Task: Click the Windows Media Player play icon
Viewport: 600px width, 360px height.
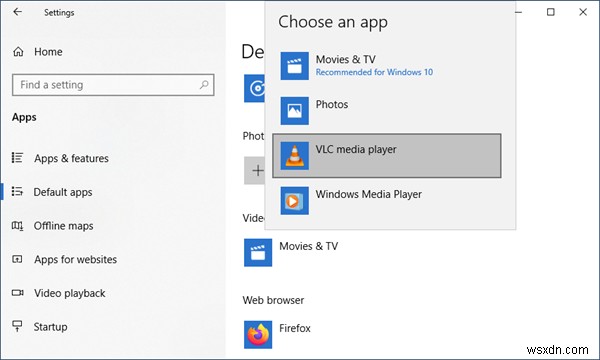Action: tap(294, 200)
